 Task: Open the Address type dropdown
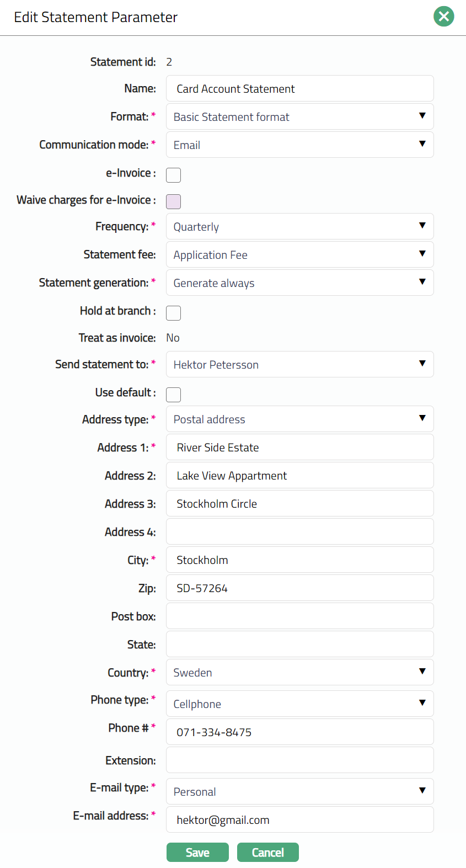click(299, 419)
